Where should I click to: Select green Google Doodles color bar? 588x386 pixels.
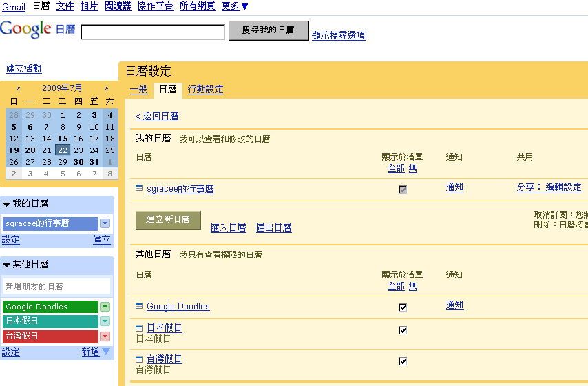[x=50, y=307]
